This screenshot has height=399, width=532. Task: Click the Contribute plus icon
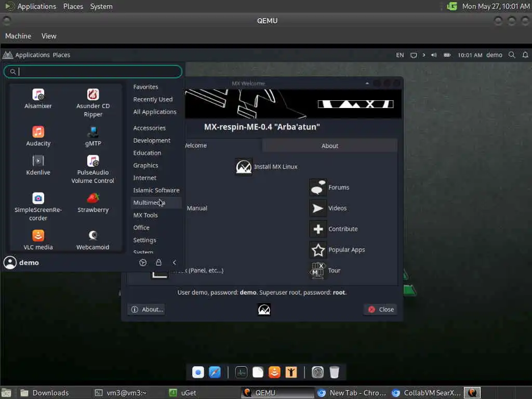point(318,229)
